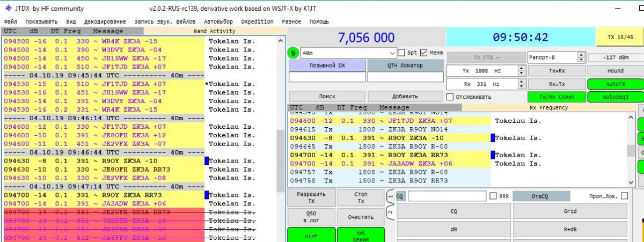Screen dimensions: 644x242
Task: Switch the TX 15/45 period button
Action: (619, 38)
